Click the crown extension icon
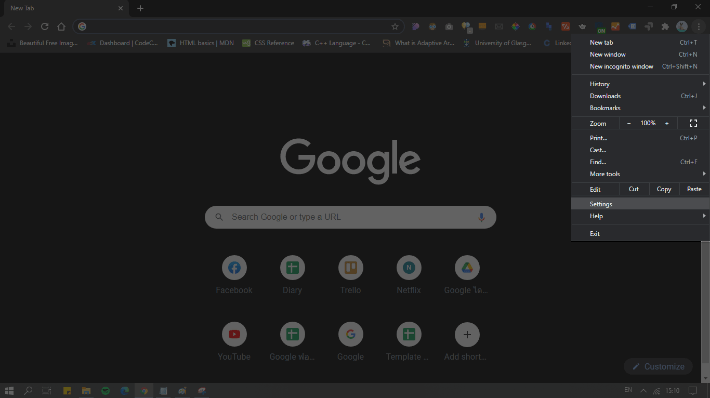 pyautogui.click(x=582, y=27)
